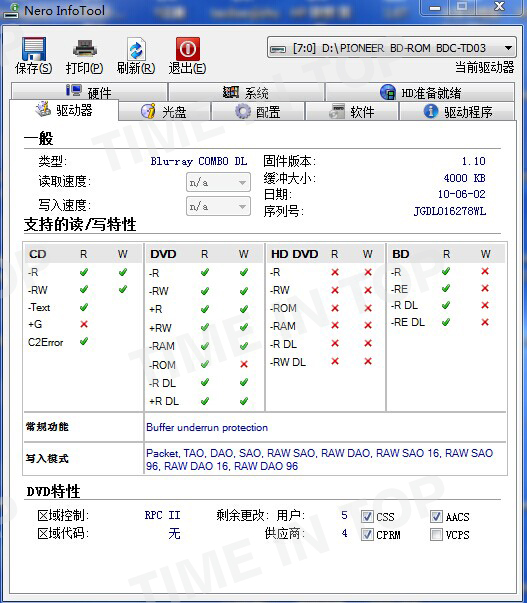Click the date value 10-06-02
This screenshot has height=603, width=527.
462,194
